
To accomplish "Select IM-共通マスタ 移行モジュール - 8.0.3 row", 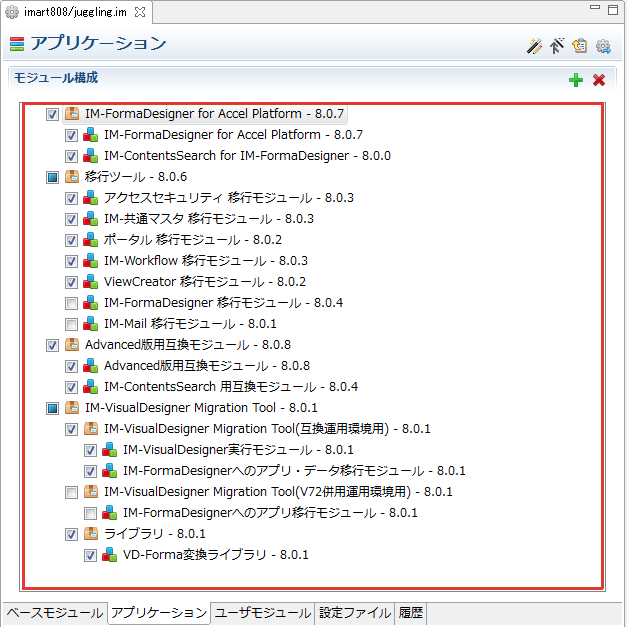I will tap(209, 219).
